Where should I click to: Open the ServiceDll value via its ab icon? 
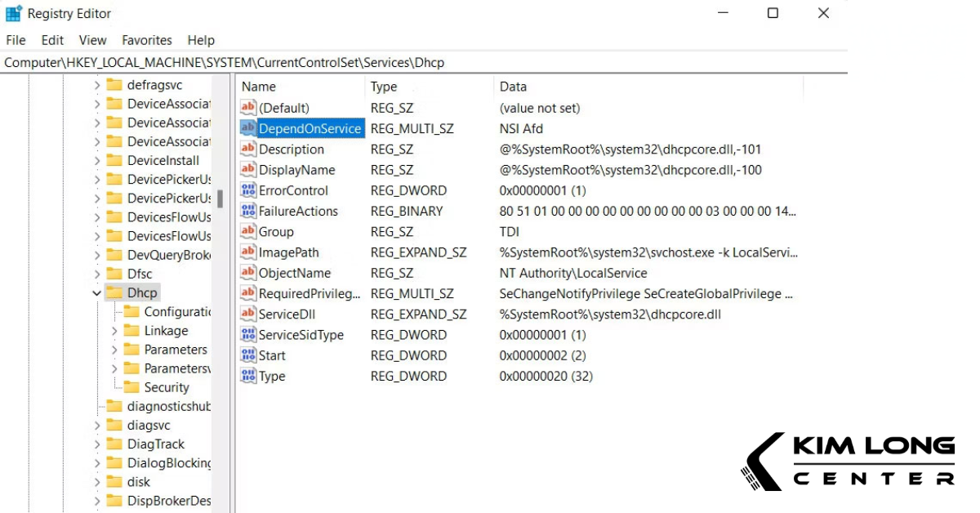coord(247,314)
